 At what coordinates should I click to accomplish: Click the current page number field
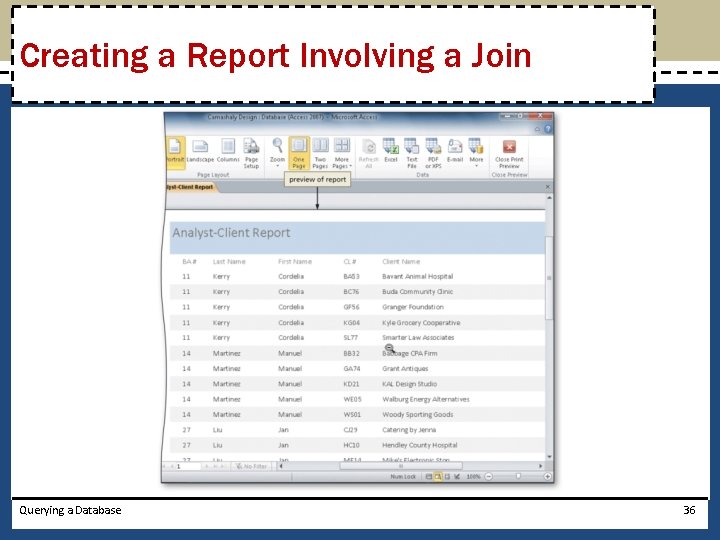pyautogui.click(x=188, y=466)
